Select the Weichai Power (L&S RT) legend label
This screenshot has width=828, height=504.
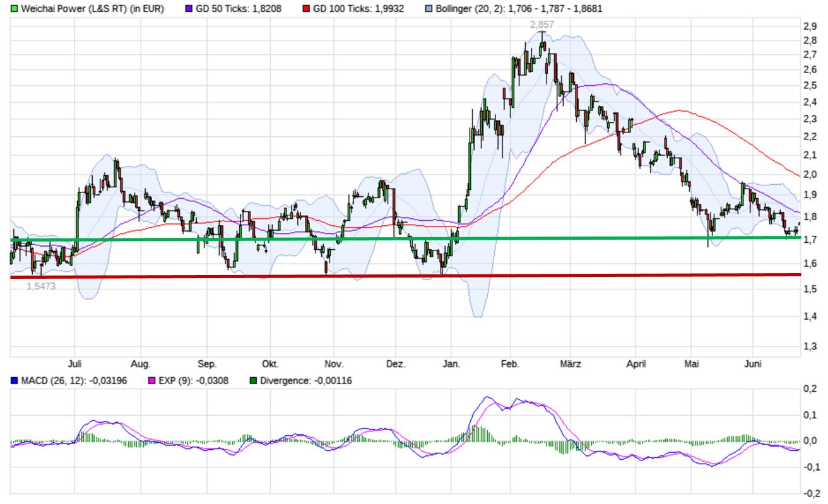pyautogui.click(x=92, y=9)
